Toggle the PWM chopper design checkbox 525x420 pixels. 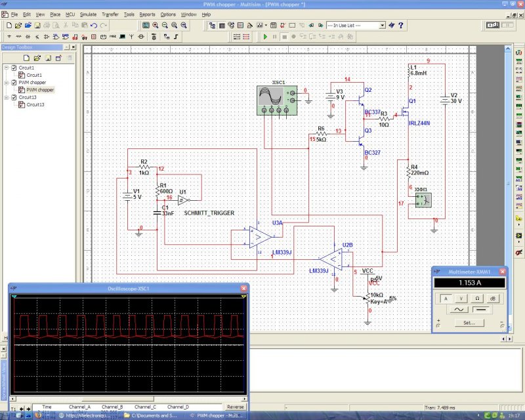tap(14, 83)
